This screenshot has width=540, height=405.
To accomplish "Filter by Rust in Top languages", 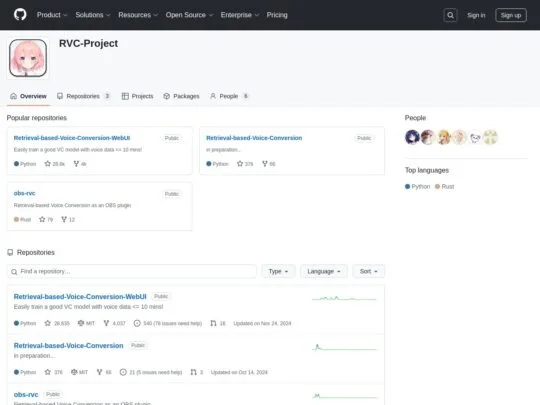I will click(445, 186).
